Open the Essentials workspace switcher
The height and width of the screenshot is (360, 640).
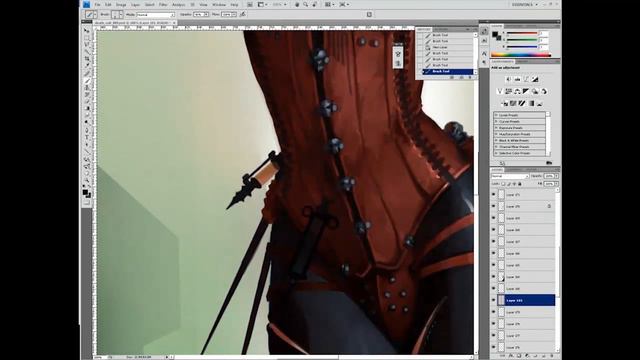pyautogui.click(x=525, y=4)
